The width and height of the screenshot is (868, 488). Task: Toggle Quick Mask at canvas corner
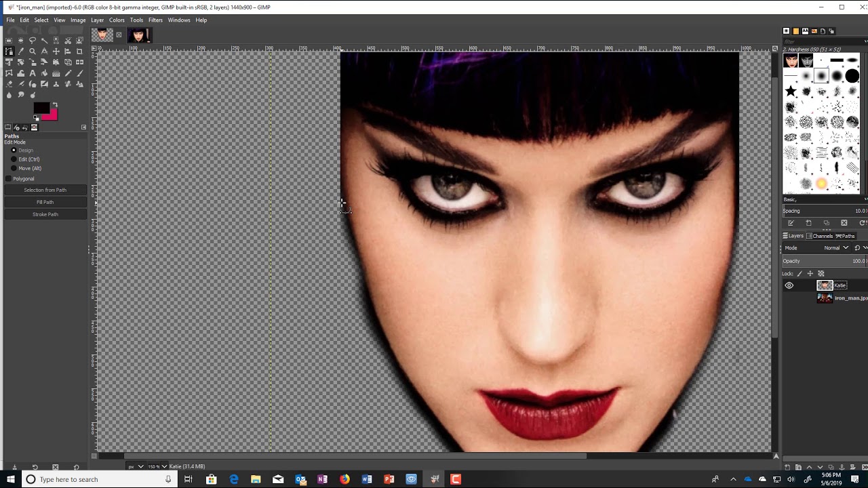[94, 456]
